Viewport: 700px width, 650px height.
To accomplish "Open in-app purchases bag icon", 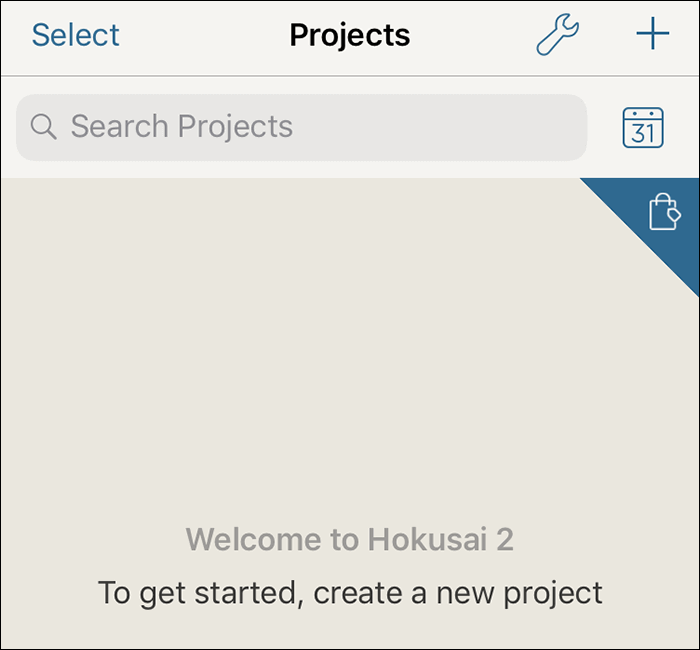I will (664, 211).
